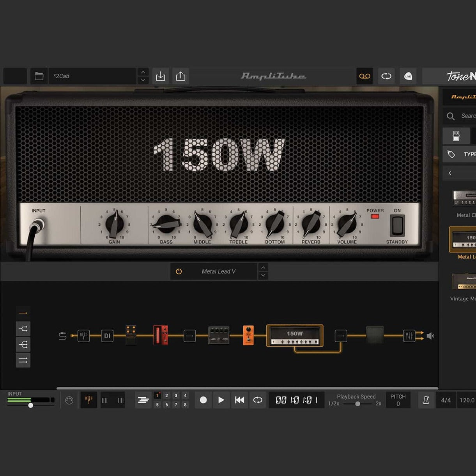
Task: Click the MIDI connector icon
Action: [x=69, y=400]
